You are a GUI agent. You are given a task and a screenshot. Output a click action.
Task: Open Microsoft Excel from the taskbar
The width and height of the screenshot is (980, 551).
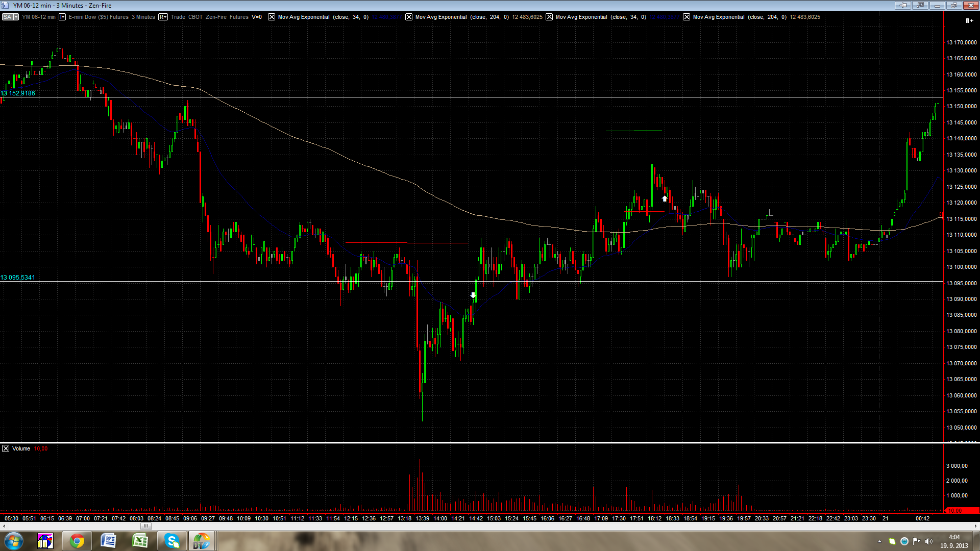point(140,541)
